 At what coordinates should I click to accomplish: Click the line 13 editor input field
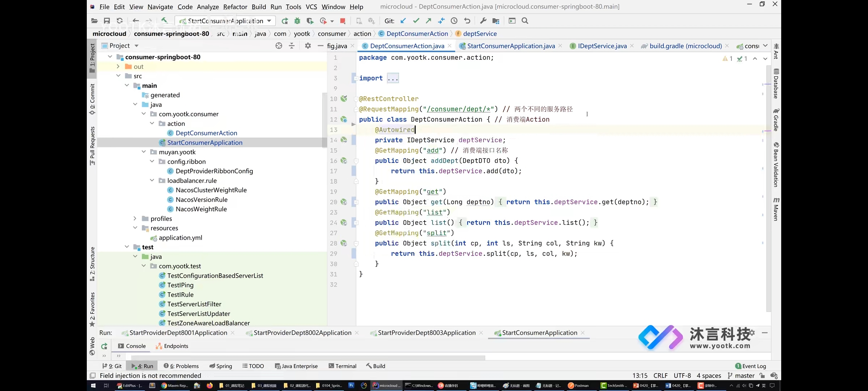coord(414,129)
